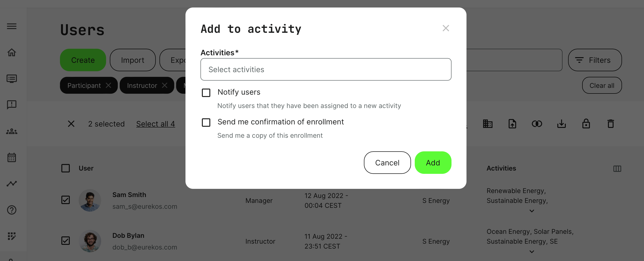
Task: Click the Add button in dialog
Action: tap(433, 163)
